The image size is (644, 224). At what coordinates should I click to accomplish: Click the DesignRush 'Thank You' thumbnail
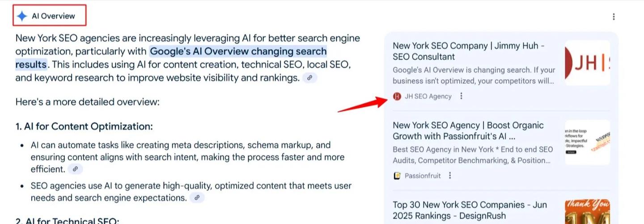click(x=588, y=212)
